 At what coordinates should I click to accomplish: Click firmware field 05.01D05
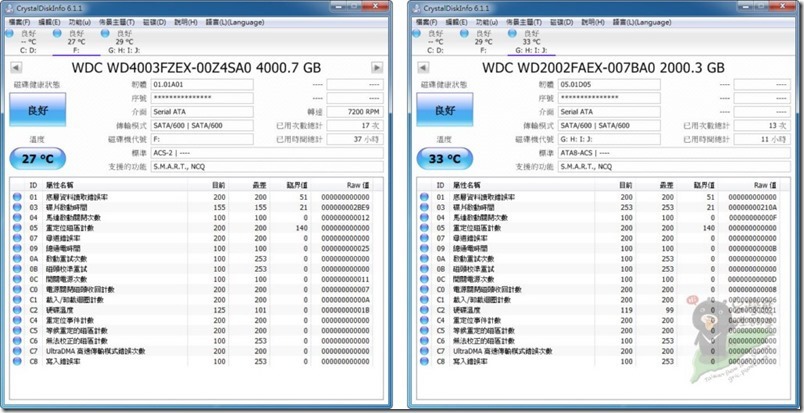point(609,85)
